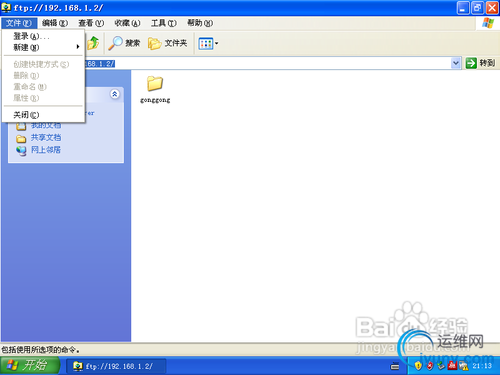
Task: Open the 查看 (View) menu
Action: pyautogui.click(x=91, y=23)
